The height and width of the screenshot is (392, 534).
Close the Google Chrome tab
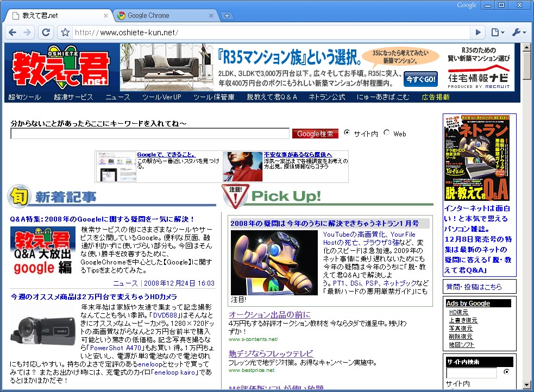(x=211, y=16)
